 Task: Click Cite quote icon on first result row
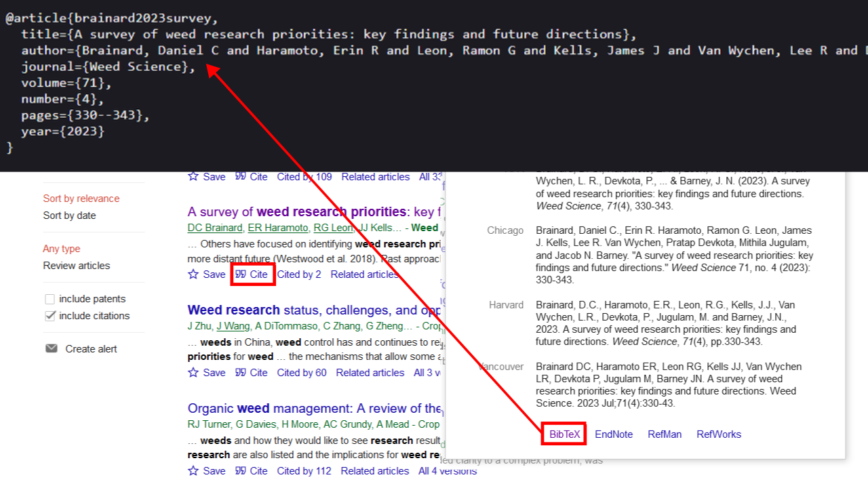point(241,177)
